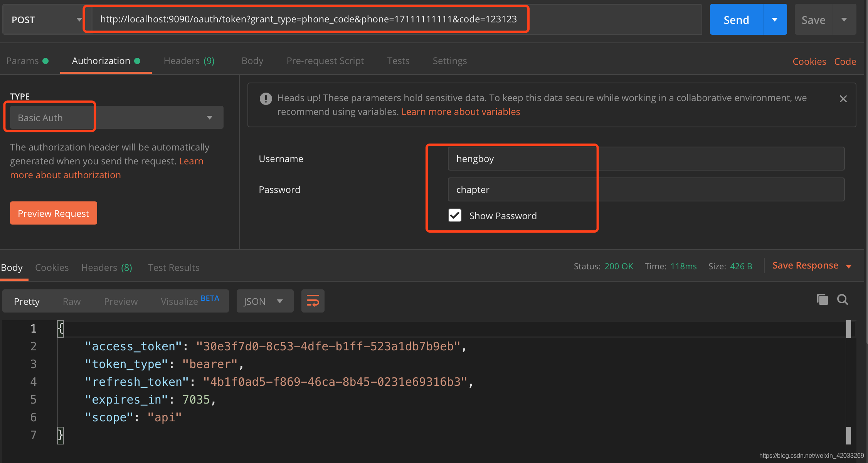
Task: Click the Send button to submit request
Action: pos(737,19)
